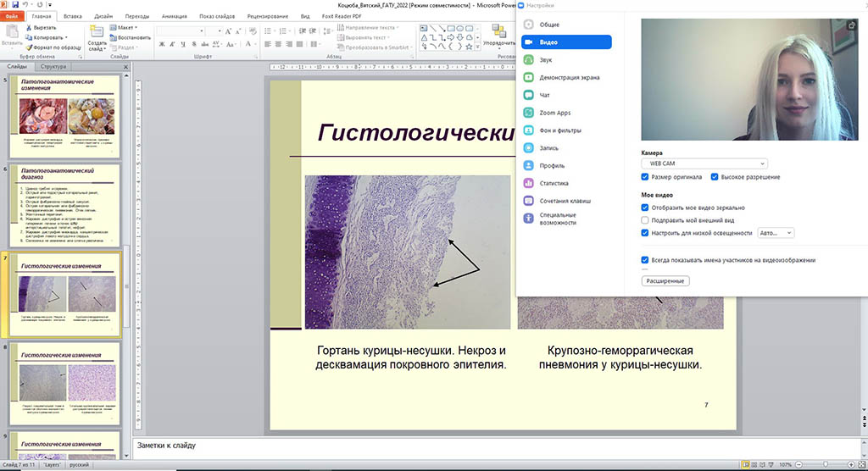This screenshot has width=868, height=471.
Task: Click the Вырезать (Cut) scissors button
Action: tap(41, 28)
